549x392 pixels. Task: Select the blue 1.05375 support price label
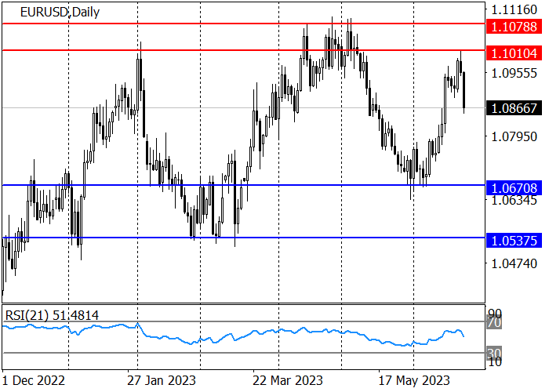coord(514,241)
